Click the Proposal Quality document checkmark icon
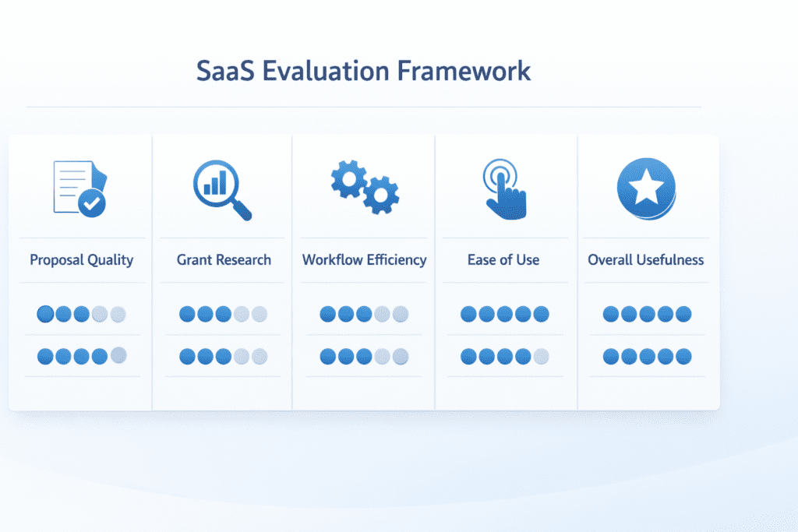The height and width of the screenshot is (532, 798). pyautogui.click(x=80, y=188)
